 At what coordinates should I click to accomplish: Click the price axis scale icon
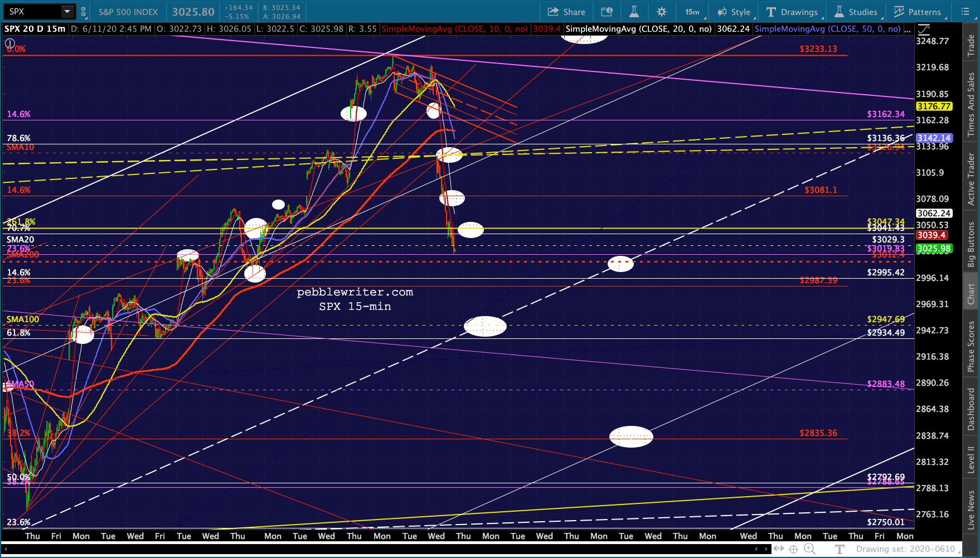coord(924,29)
